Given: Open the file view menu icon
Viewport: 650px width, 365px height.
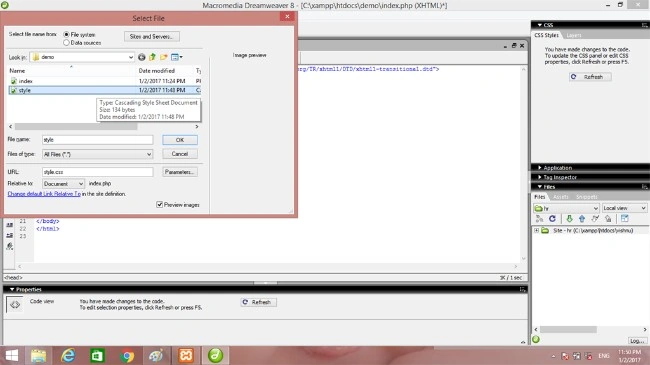Looking at the screenshot, I should 177,57.
